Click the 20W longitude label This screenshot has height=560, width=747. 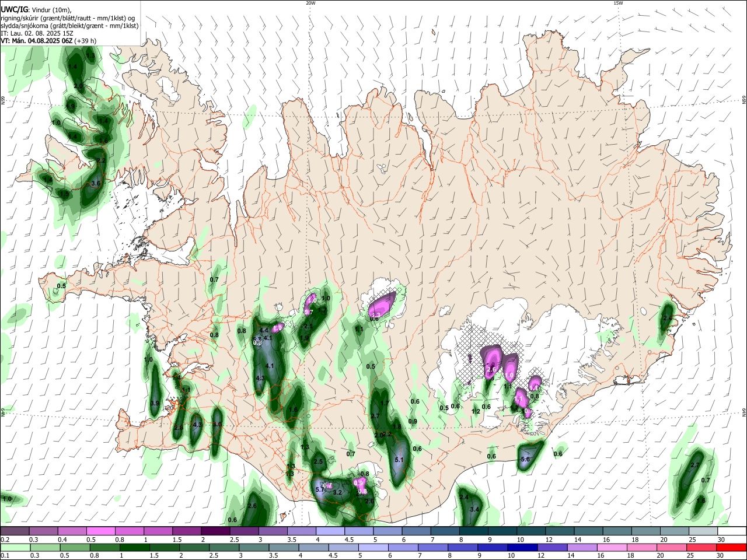[310, 3]
